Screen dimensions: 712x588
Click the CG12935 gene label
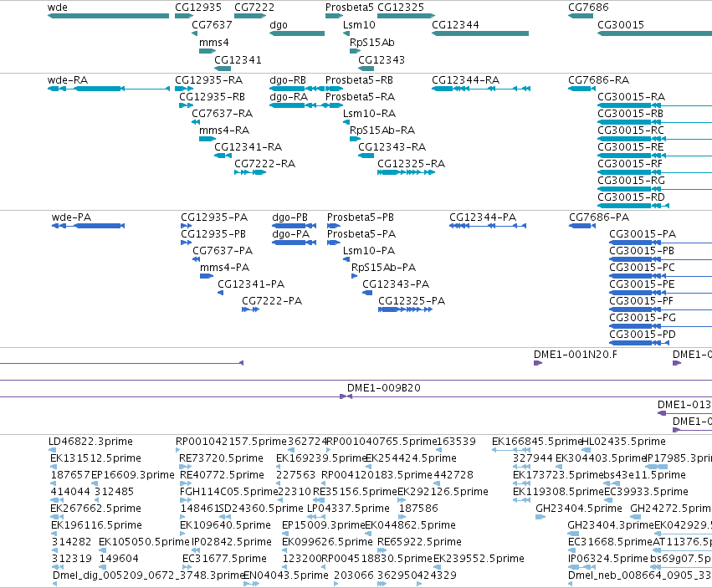pos(198,8)
